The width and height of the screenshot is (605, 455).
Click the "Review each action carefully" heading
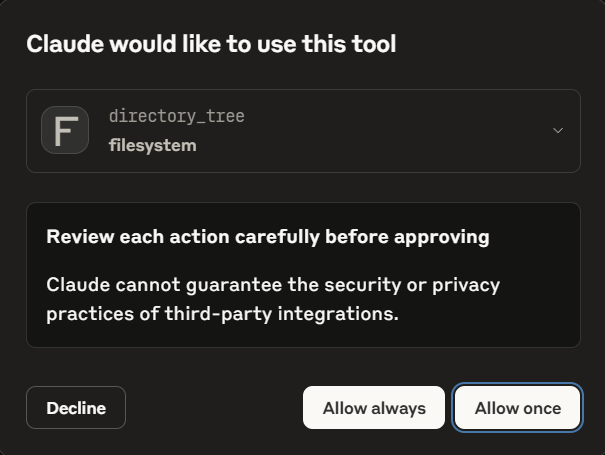pyautogui.click(x=267, y=237)
